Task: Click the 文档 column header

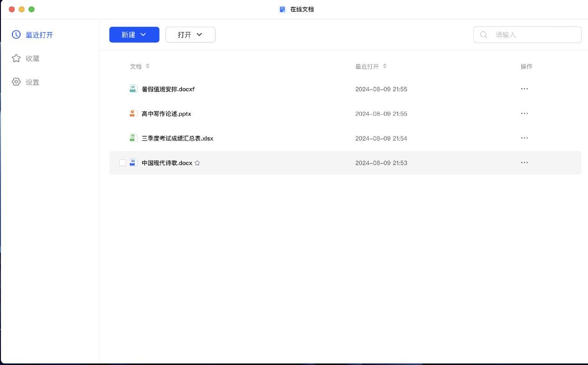Action: 136,66
